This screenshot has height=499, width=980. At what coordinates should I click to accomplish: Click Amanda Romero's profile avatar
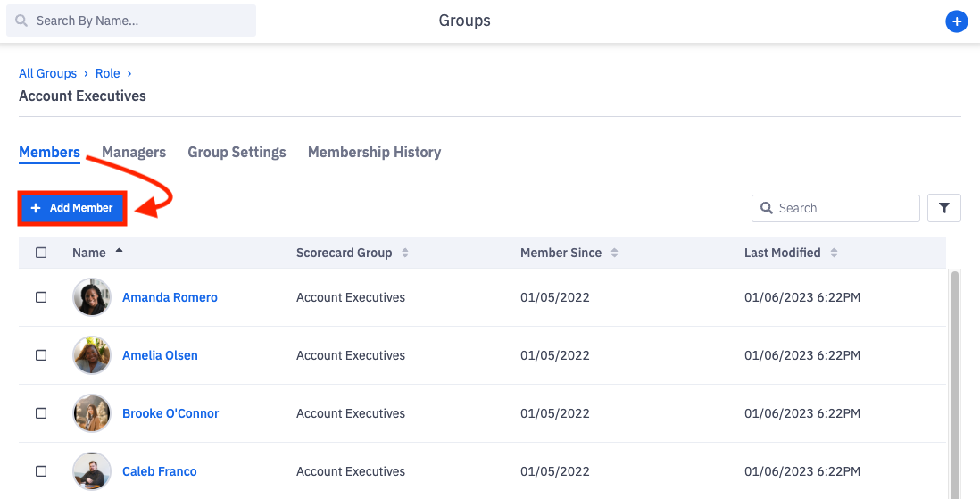92,297
